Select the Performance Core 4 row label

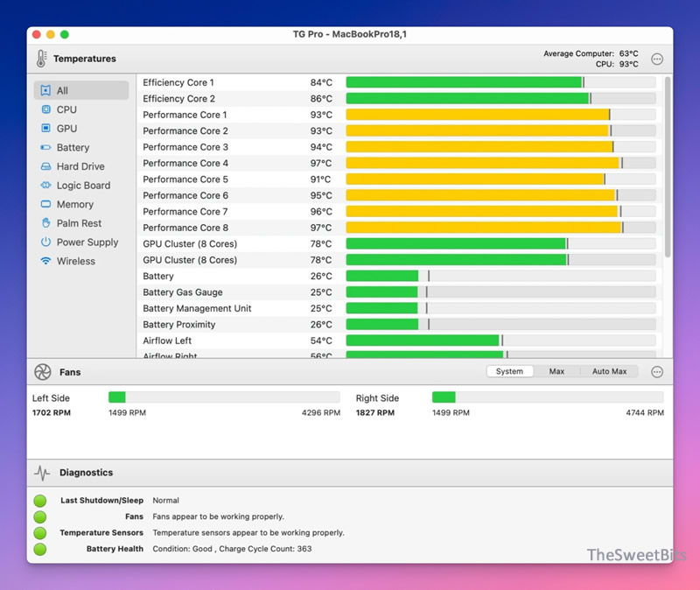[x=185, y=163]
